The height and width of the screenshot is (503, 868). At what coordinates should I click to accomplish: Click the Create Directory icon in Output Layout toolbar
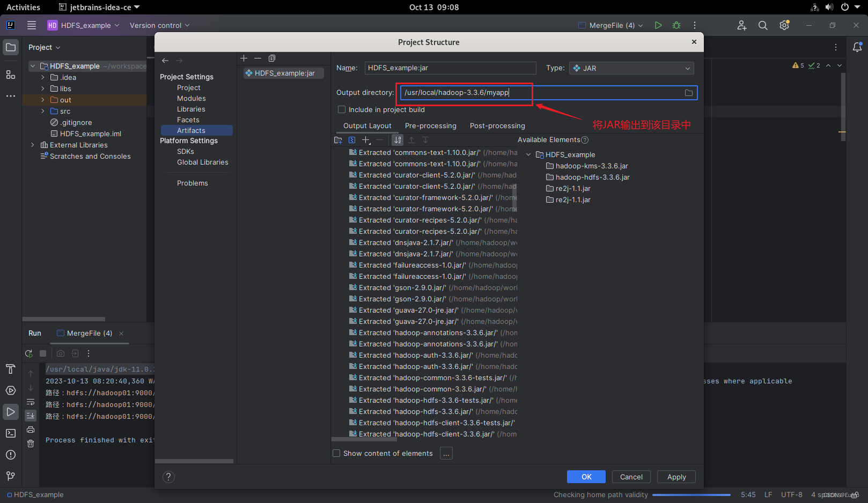[x=339, y=140]
